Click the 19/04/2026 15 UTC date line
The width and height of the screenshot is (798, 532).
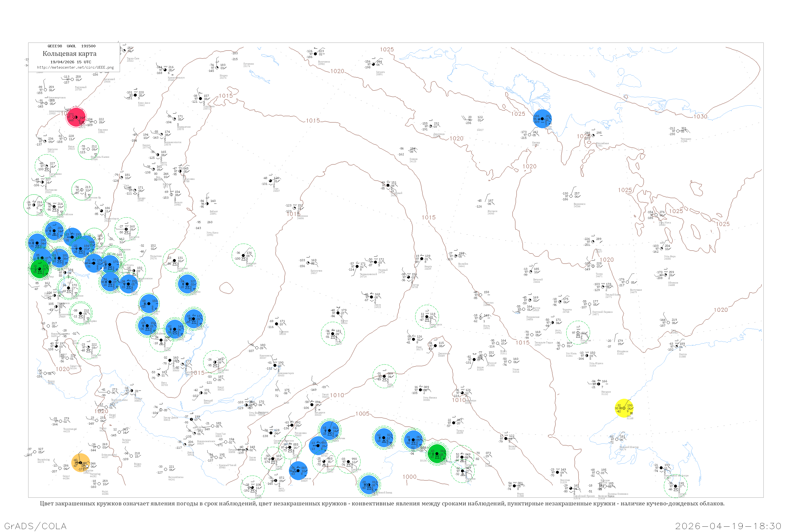[70, 62]
